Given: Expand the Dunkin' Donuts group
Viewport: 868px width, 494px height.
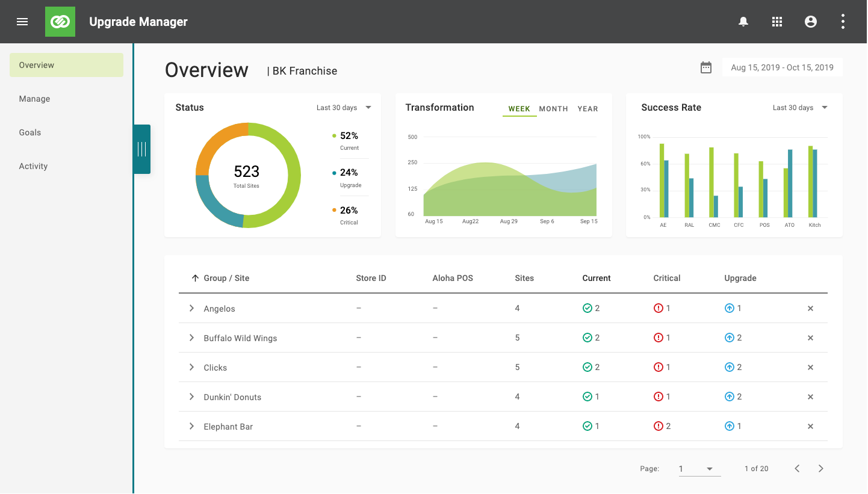Looking at the screenshot, I should pyautogui.click(x=191, y=397).
